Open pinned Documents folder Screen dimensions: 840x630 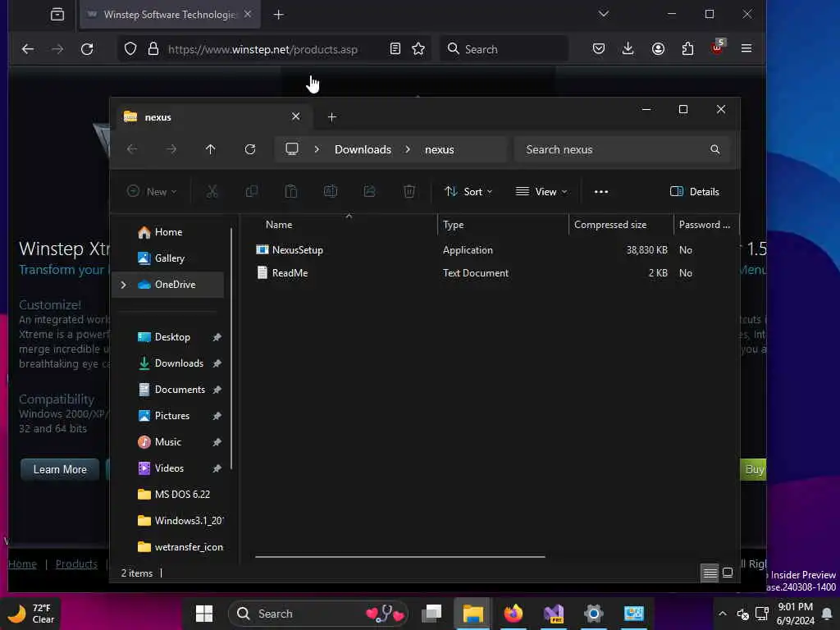click(167, 390)
